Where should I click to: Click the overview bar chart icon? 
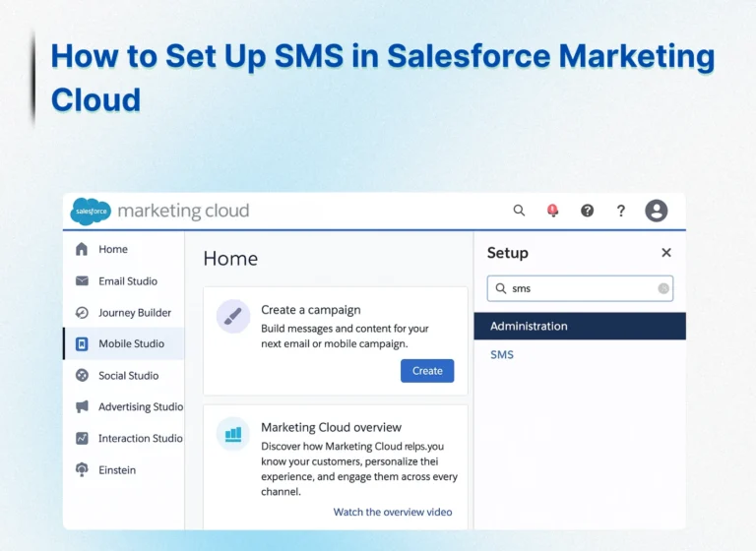(233, 434)
